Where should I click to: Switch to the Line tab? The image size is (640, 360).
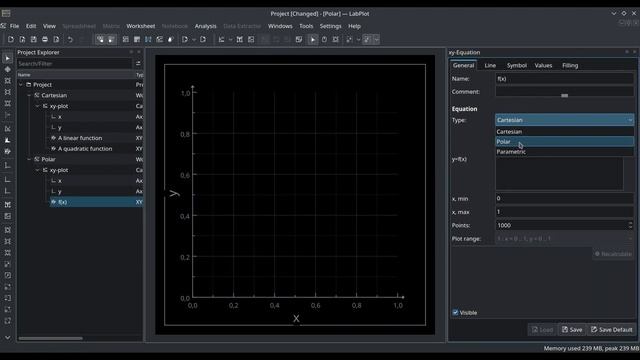(x=490, y=65)
